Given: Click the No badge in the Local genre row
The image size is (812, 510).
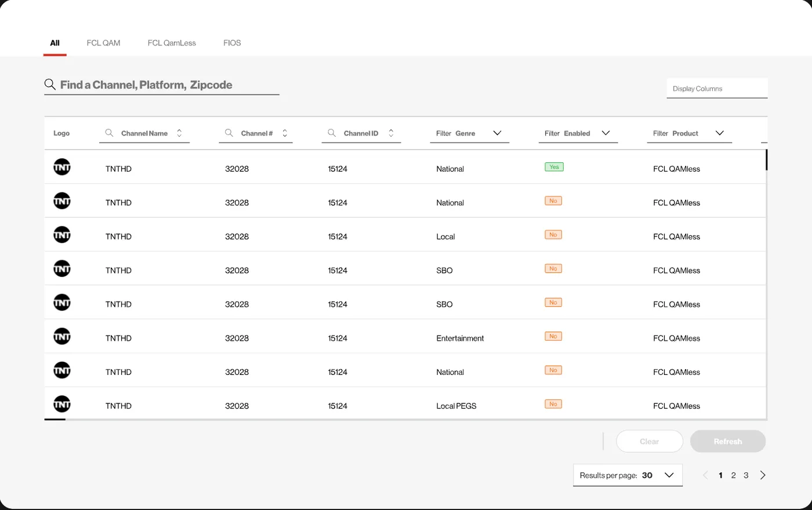Looking at the screenshot, I should click(x=553, y=235).
